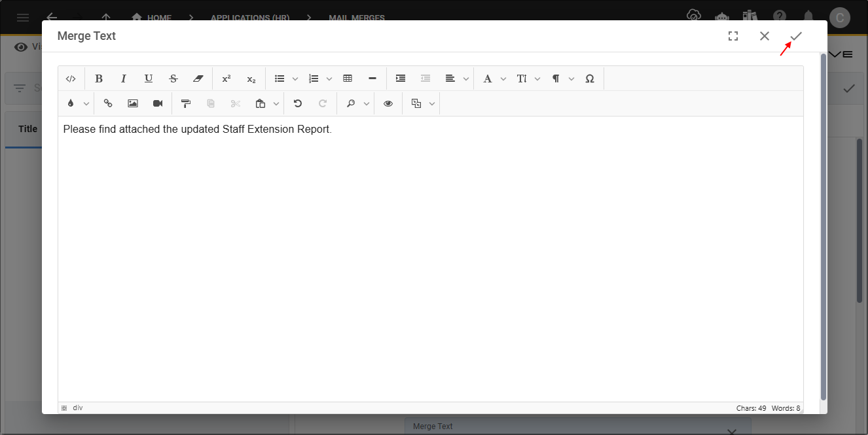Expand the text alignment options
The image size is (868, 435).
[465, 78]
